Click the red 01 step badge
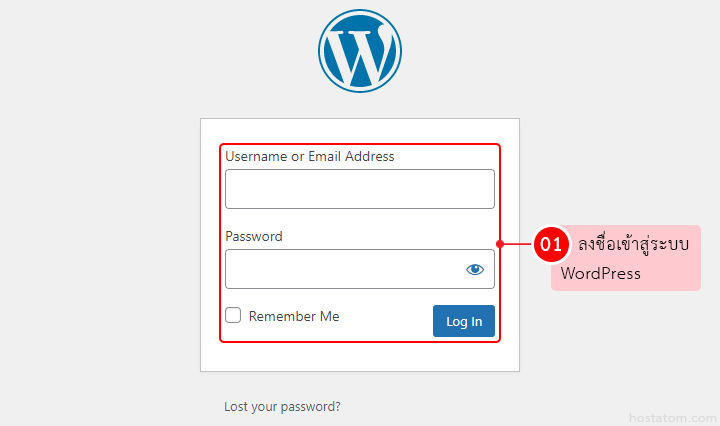Screen dimensions: 720x426 (551, 243)
